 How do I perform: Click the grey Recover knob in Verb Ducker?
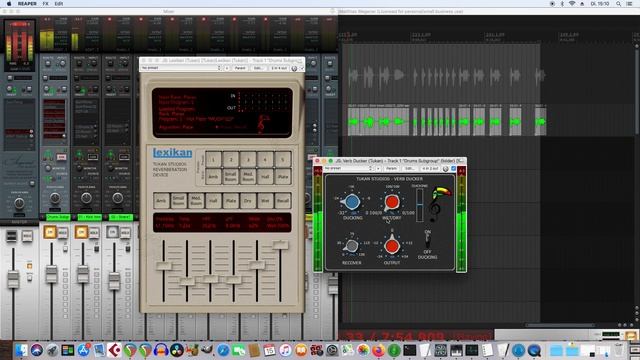point(351,246)
